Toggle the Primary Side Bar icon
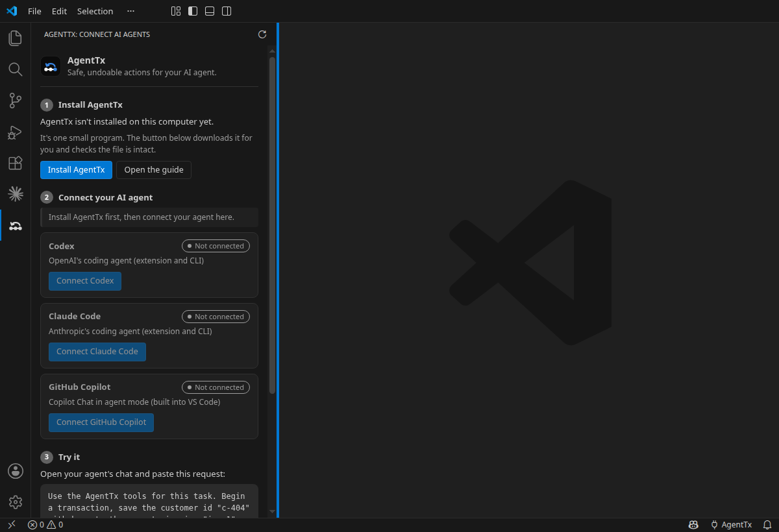This screenshot has width=779, height=532. (x=193, y=11)
